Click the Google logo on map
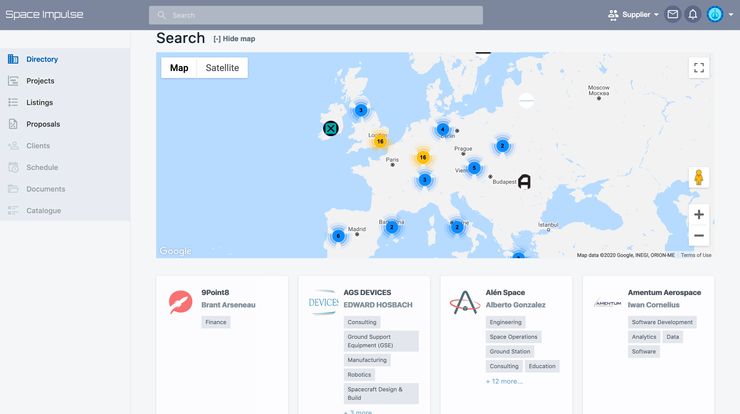The image size is (740, 414). click(176, 251)
